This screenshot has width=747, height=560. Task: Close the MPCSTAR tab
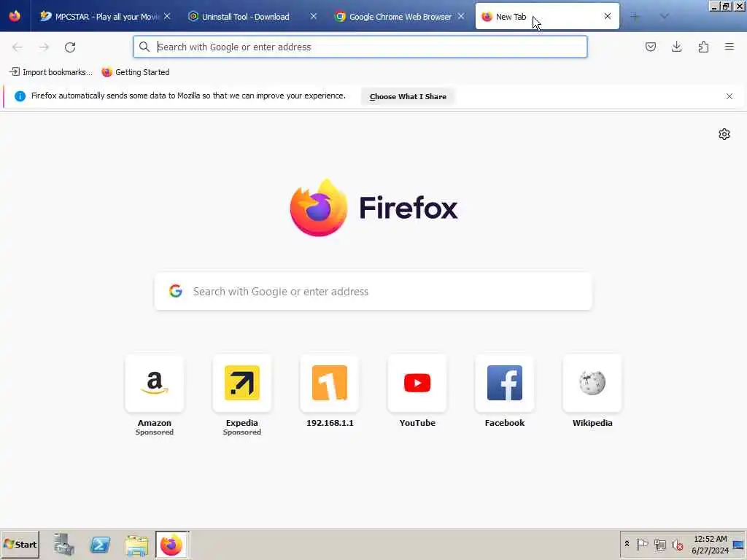pyautogui.click(x=167, y=16)
